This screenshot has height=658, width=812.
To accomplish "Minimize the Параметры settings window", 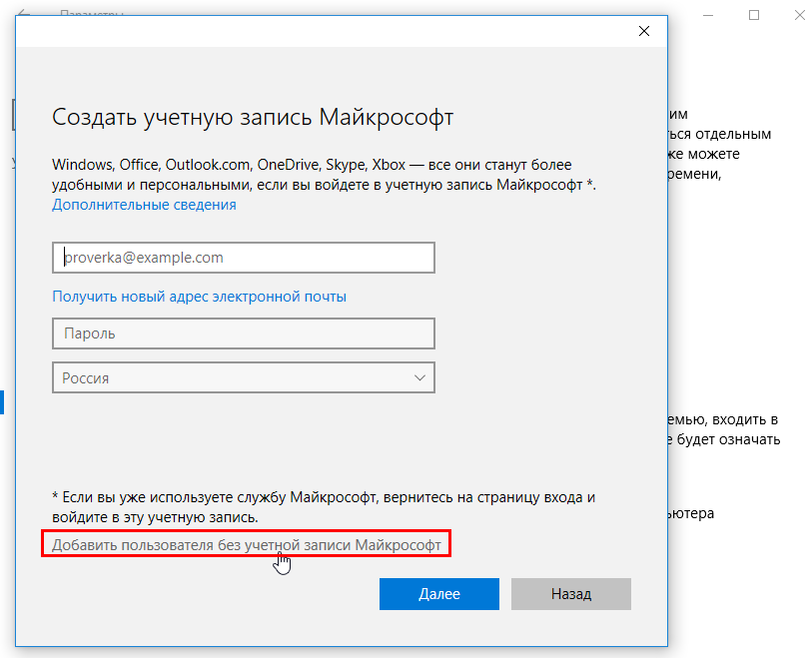I will tap(708, 16).
